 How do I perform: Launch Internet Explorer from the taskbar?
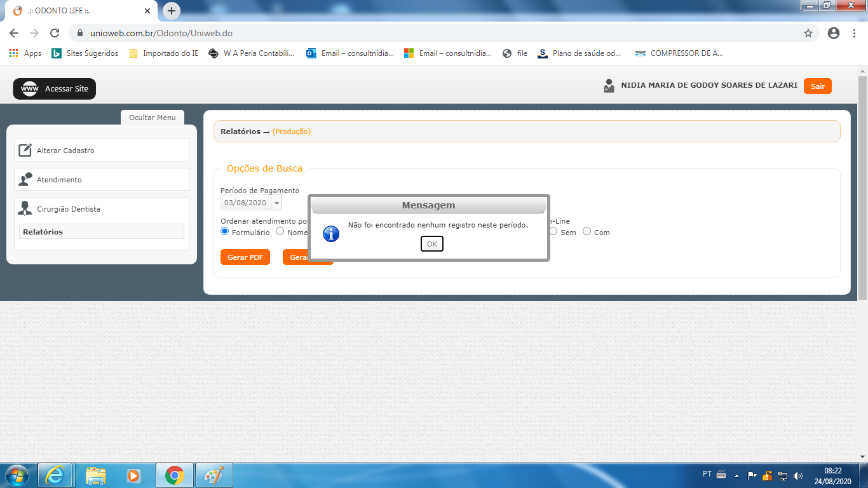click(x=55, y=475)
